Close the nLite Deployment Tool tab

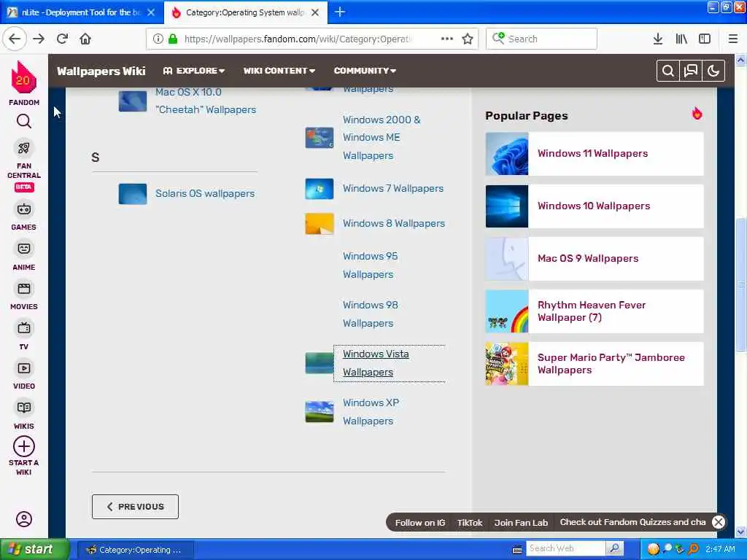pyautogui.click(x=151, y=12)
